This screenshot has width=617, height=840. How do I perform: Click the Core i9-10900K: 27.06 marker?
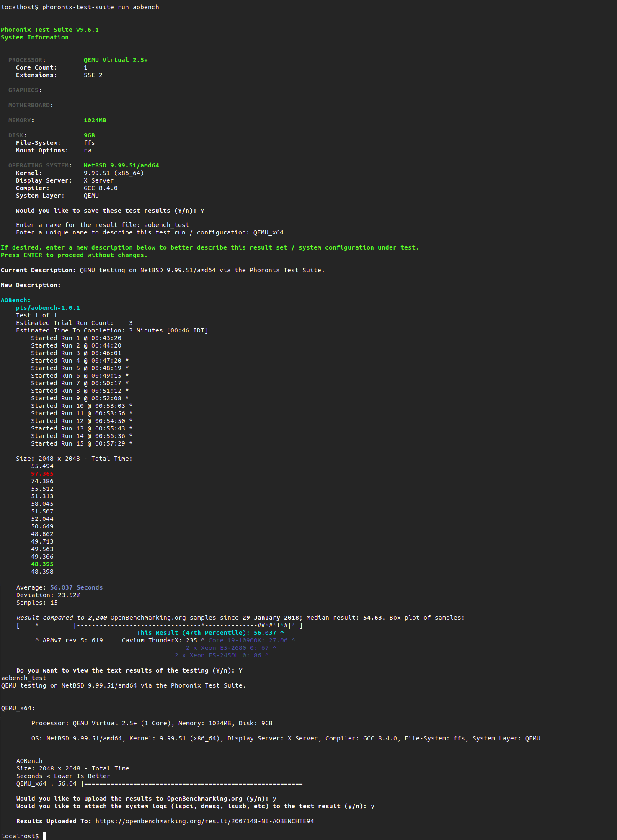pos(252,640)
